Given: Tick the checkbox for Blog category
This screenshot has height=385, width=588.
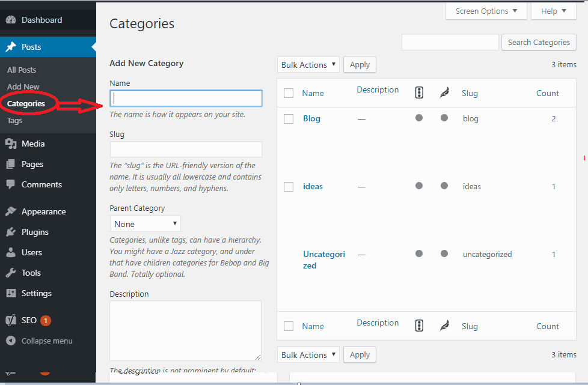Looking at the screenshot, I should tap(289, 119).
